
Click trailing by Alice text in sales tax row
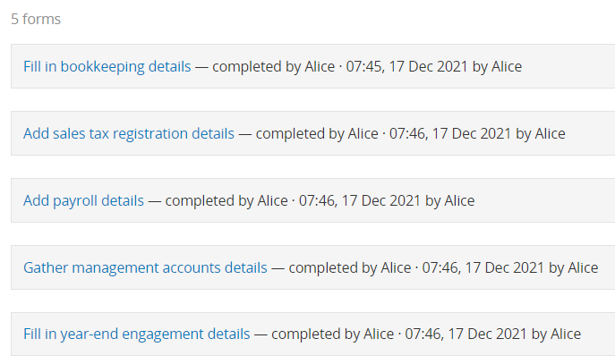click(541, 133)
